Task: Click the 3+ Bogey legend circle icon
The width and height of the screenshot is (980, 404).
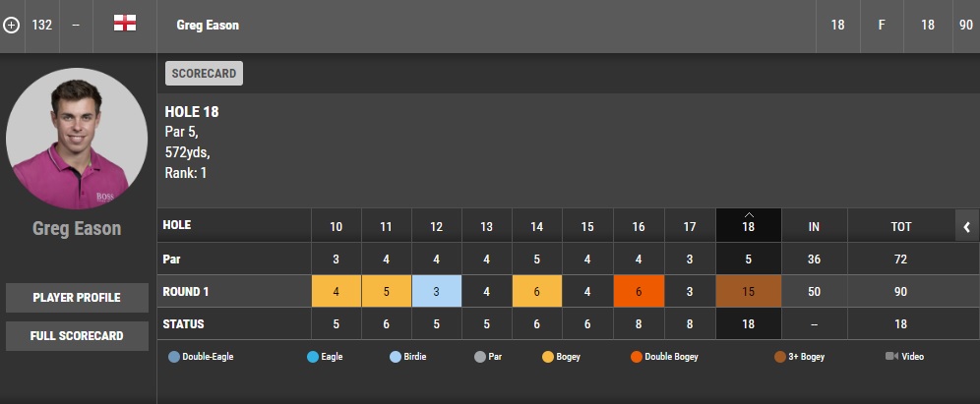Action: [780, 357]
